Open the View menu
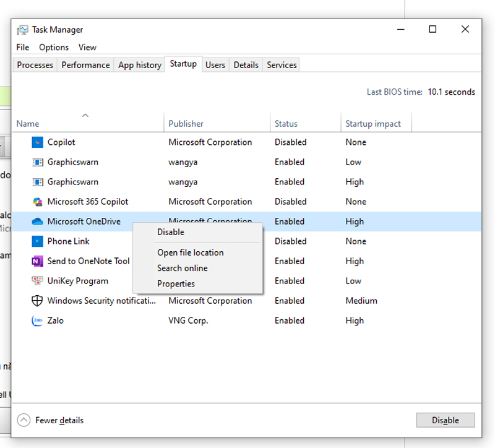Viewport: 495px width, 448px height. (x=87, y=48)
